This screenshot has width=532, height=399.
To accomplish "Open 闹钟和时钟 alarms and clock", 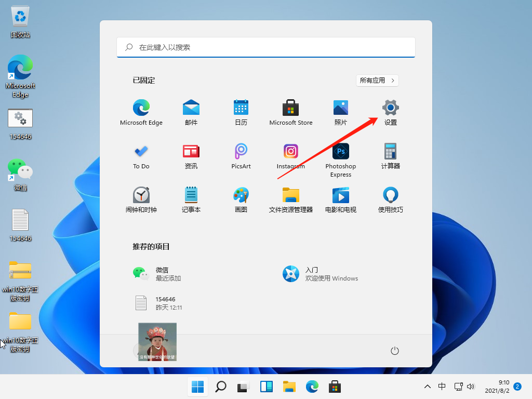I will (x=141, y=200).
